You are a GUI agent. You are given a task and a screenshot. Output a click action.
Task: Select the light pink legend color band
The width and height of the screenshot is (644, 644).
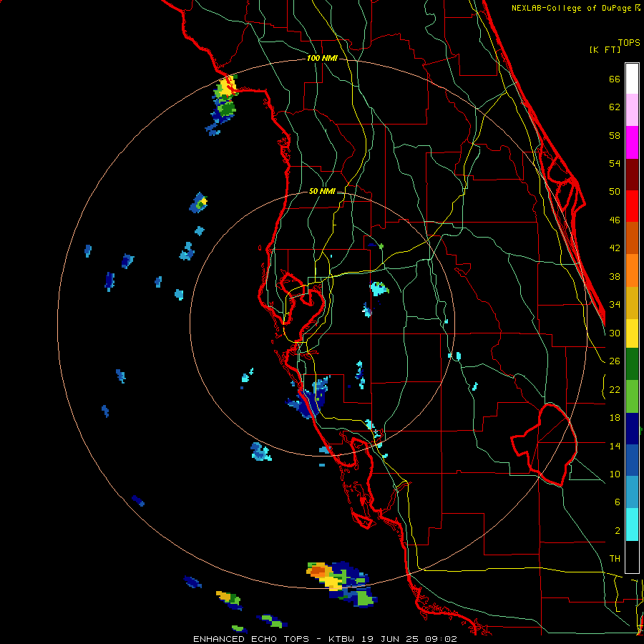(632, 110)
